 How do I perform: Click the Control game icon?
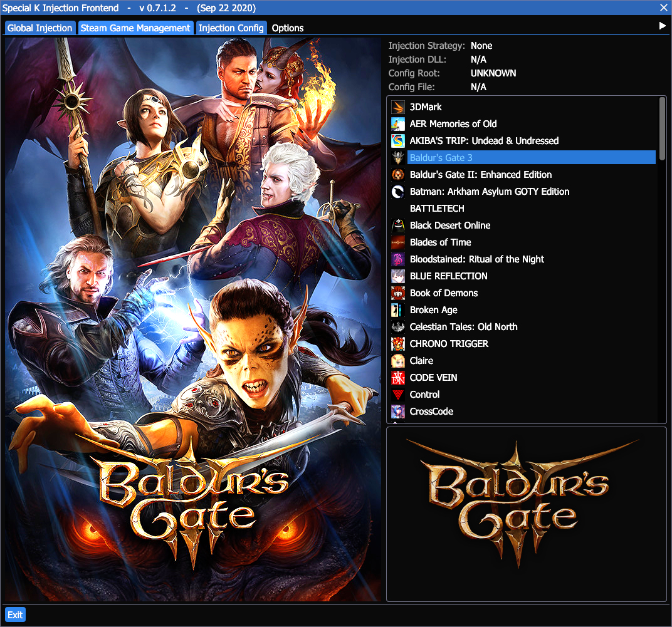tap(397, 395)
